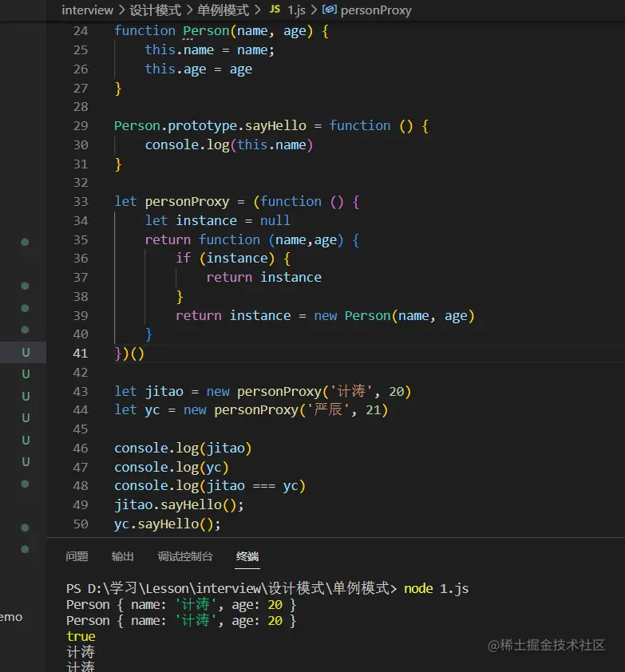Open the 调试控制台 tab
The height and width of the screenshot is (672, 625).
click(x=184, y=556)
